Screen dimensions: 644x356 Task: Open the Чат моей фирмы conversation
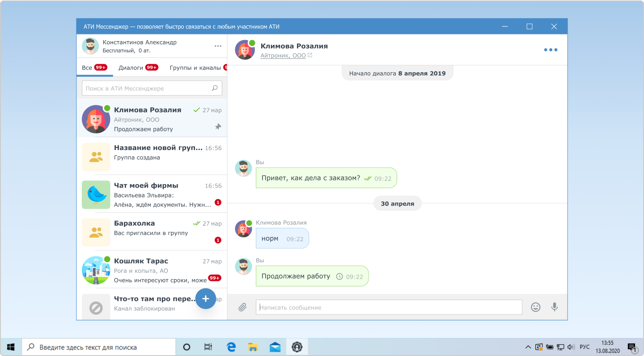[152, 195]
